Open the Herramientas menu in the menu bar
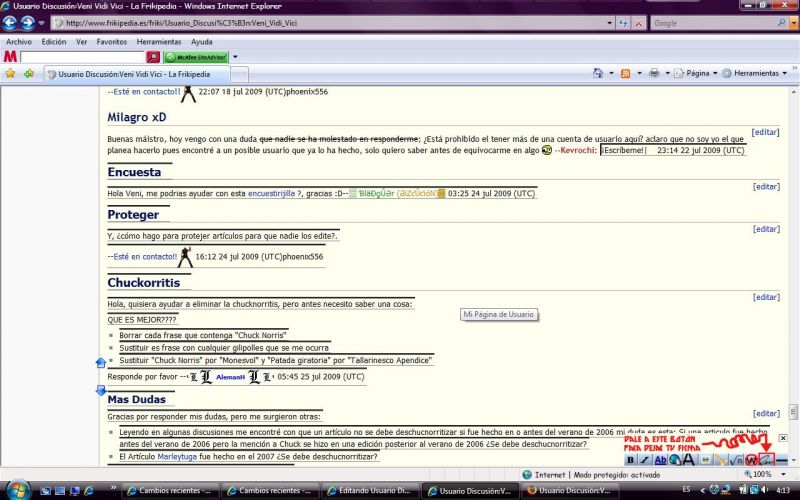The height and width of the screenshot is (500, 800). point(159,42)
